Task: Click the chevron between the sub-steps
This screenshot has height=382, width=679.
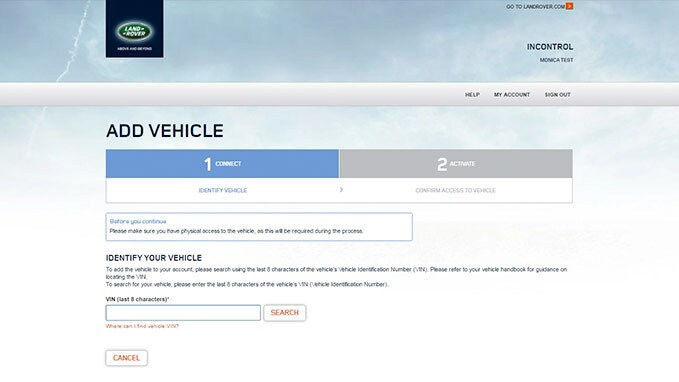Action: pyautogui.click(x=341, y=190)
